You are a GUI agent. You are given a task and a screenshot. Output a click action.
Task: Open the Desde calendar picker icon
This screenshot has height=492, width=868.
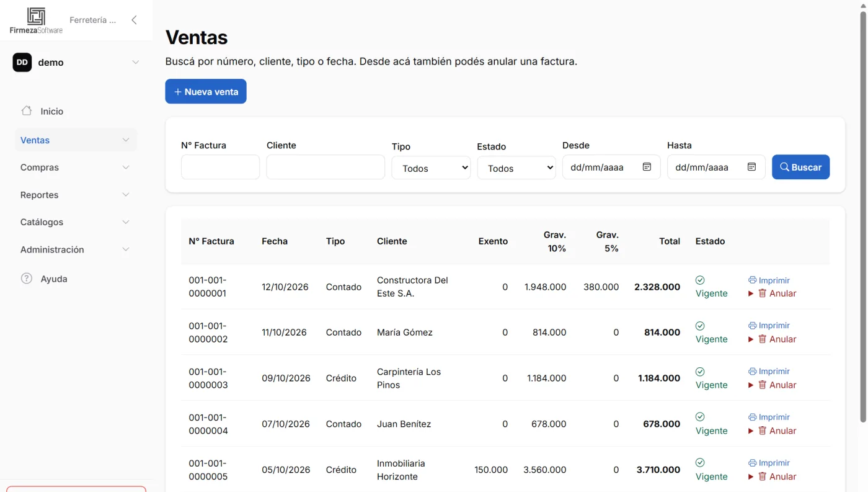pos(647,167)
